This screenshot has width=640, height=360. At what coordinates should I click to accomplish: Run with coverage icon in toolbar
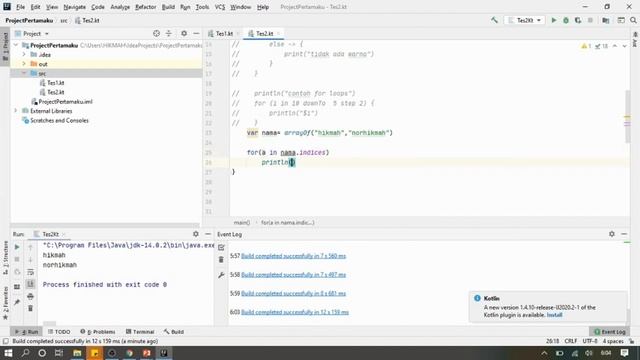(x=578, y=20)
